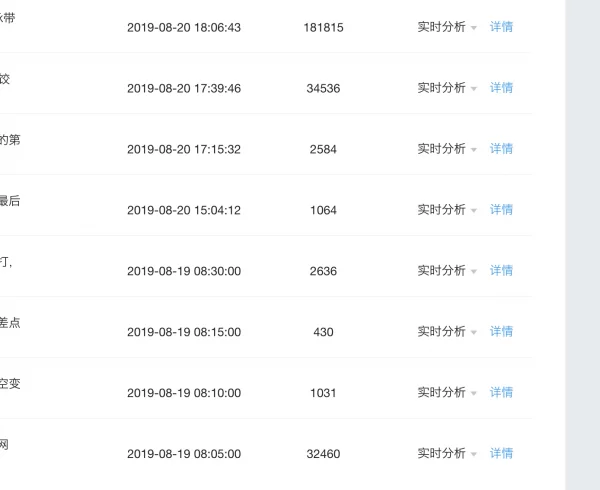View 详情 of the 17:39:46 row
This screenshot has height=490, width=600.
coord(501,88)
